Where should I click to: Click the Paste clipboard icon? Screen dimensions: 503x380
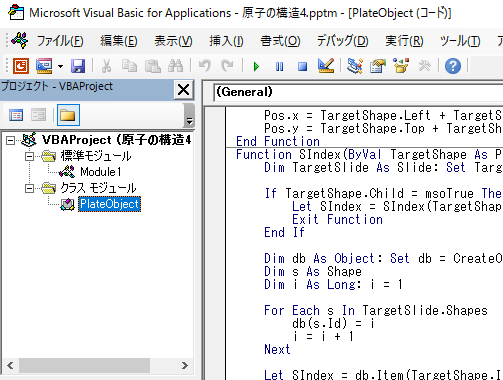click(x=153, y=66)
